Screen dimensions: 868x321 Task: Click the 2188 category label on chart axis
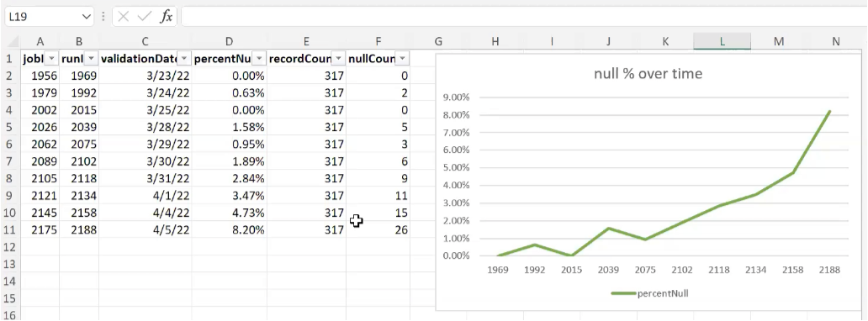[x=831, y=270]
